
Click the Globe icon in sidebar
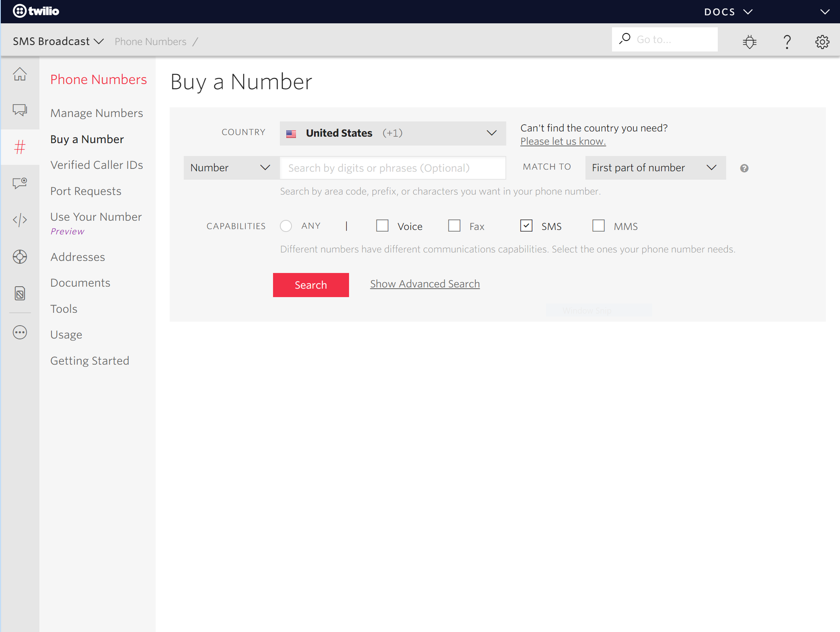(19, 256)
